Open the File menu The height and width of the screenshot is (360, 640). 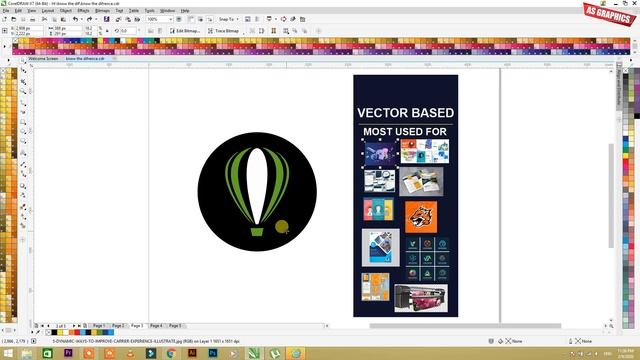[5, 11]
